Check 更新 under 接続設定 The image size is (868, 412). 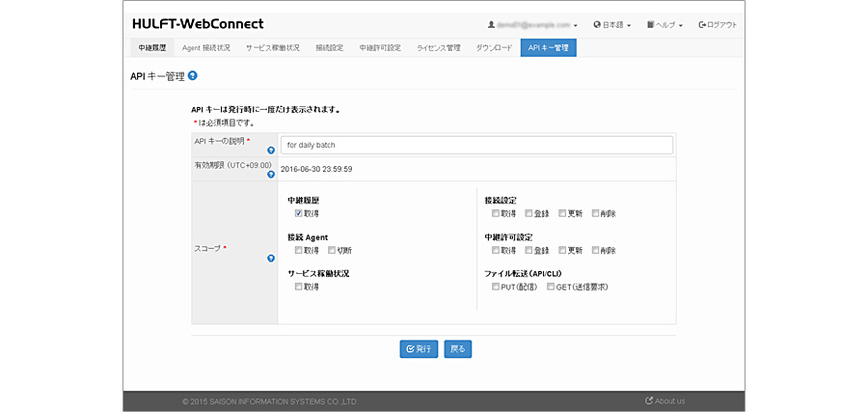pyautogui.click(x=562, y=213)
